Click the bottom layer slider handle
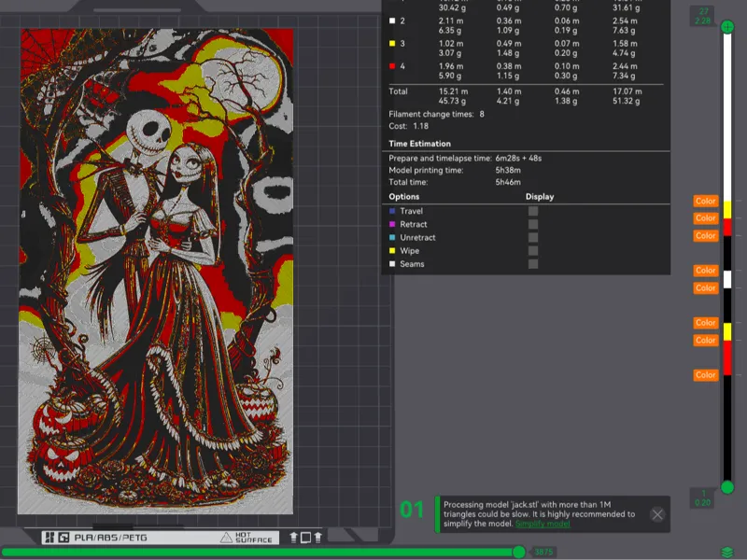This screenshot has height=560, width=747. pos(727,487)
